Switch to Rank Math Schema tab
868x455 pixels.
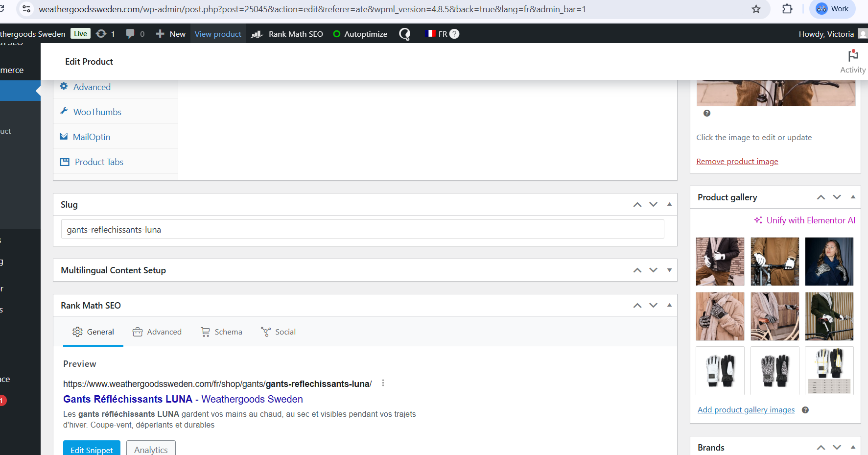[222, 332]
